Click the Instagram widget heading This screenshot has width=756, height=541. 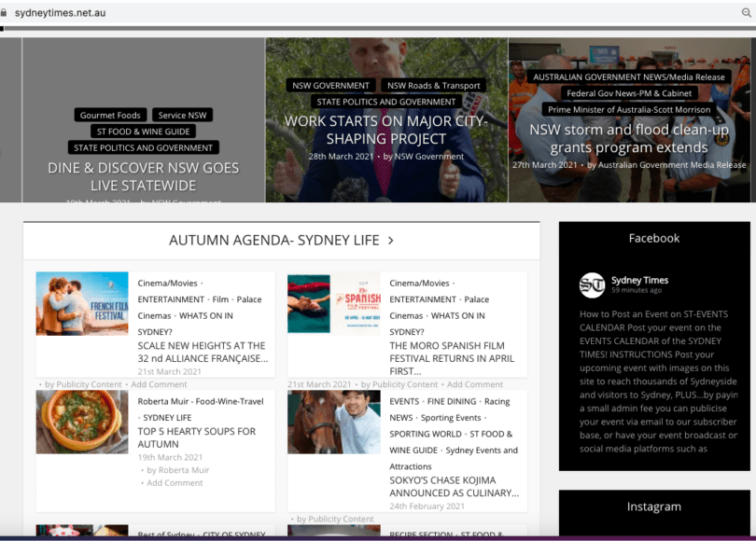(654, 506)
